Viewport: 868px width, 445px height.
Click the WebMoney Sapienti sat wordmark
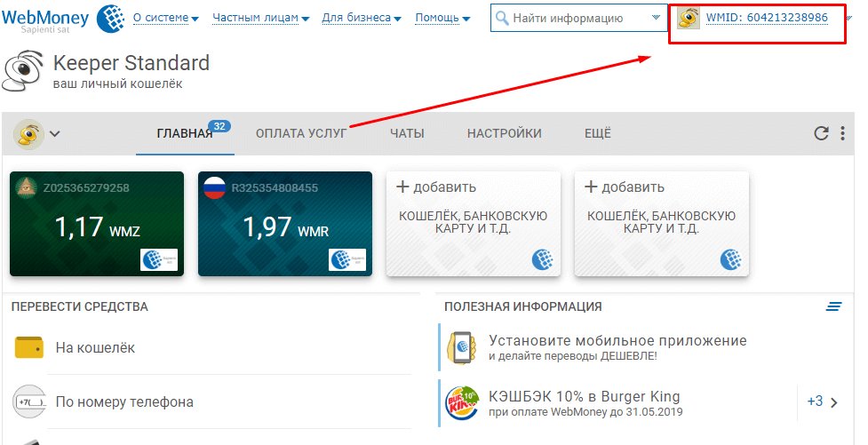45,20
